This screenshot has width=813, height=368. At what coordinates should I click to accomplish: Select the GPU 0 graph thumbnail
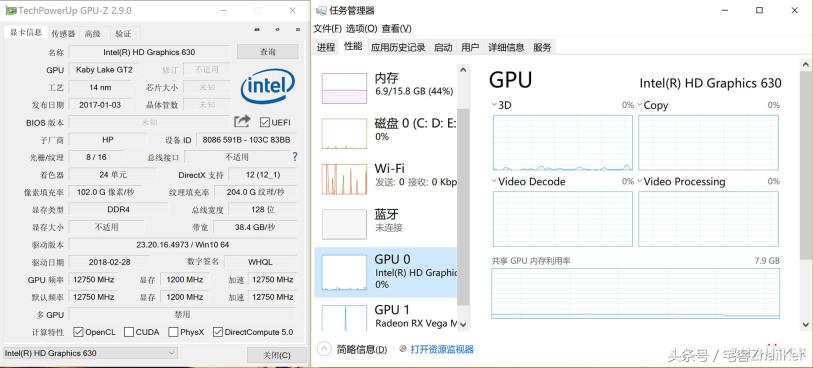tap(344, 272)
